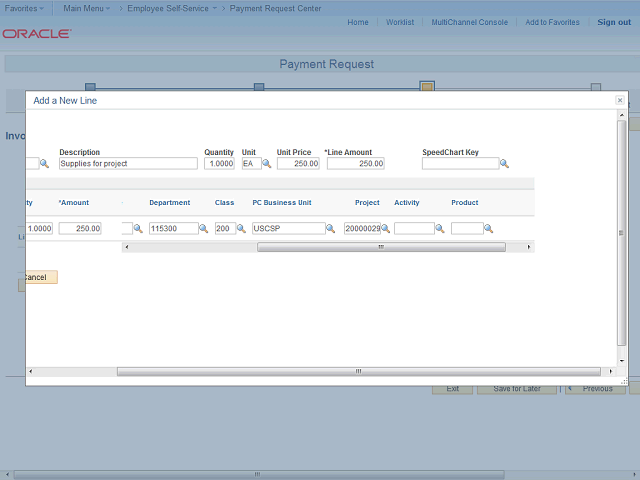Open lookup next to Project field
640x480 pixels.
tap(385, 229)
